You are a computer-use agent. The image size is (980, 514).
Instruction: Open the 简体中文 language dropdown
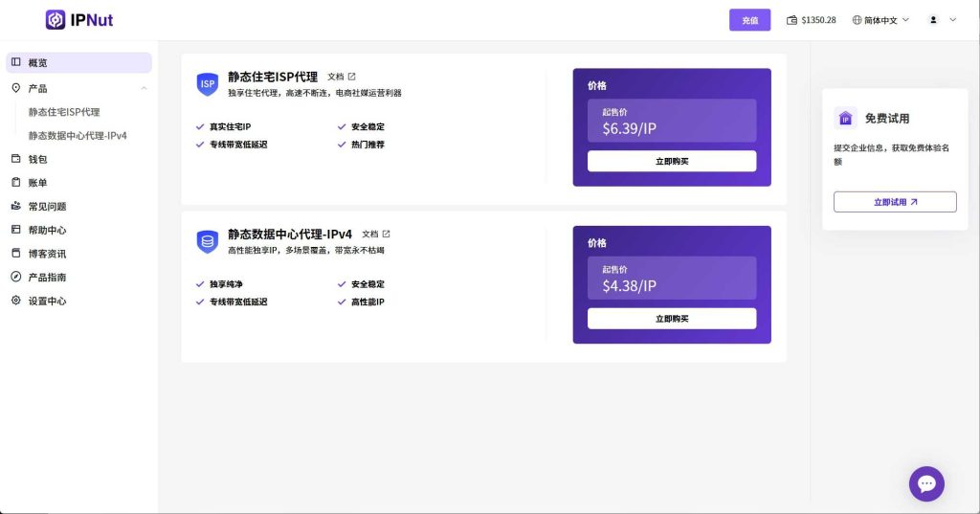[880, 20]
